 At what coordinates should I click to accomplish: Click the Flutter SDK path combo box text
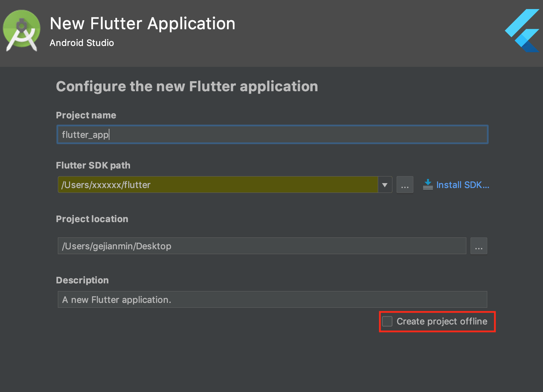218,185
